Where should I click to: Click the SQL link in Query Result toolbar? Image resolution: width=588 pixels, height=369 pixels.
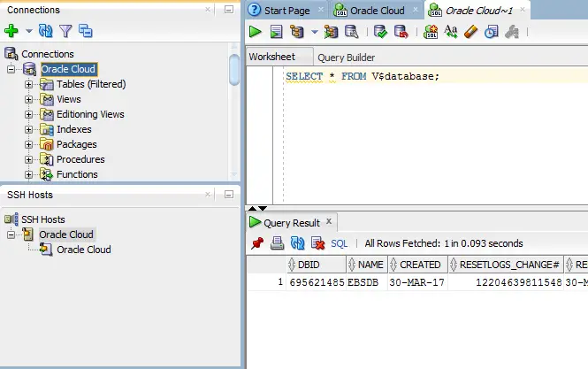(339, 243)
